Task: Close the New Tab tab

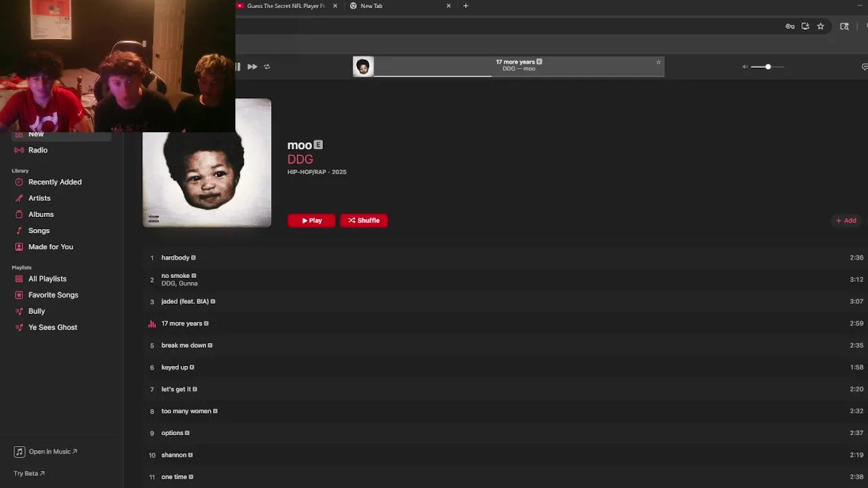Action: point(448,6)
